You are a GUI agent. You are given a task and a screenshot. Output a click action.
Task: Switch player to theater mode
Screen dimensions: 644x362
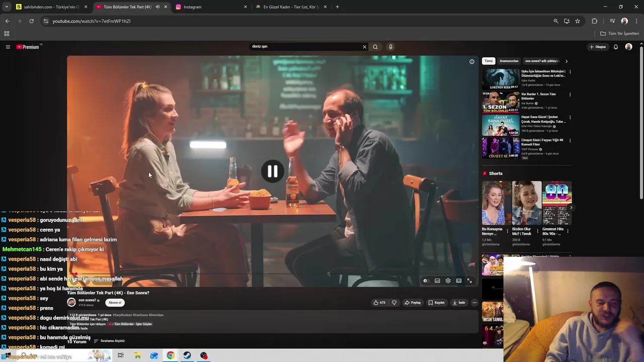point(459,281)
